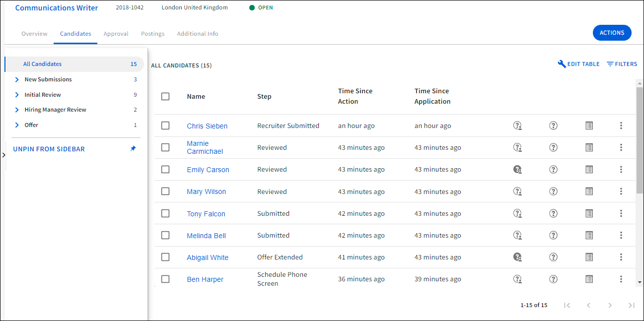The height and width of the screenshot is (321, 644).
Task: Switch to the Additional Info tab
Action: [198, 34]
